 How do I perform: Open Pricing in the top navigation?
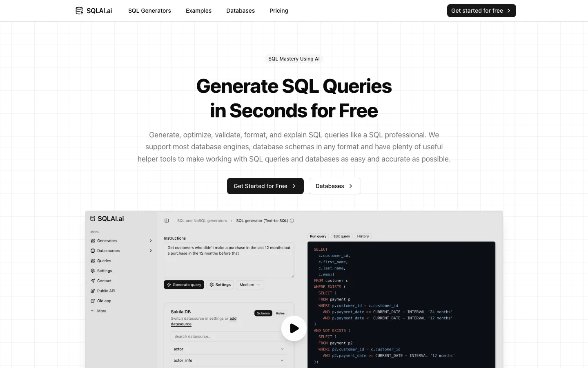tap(279, 11)
